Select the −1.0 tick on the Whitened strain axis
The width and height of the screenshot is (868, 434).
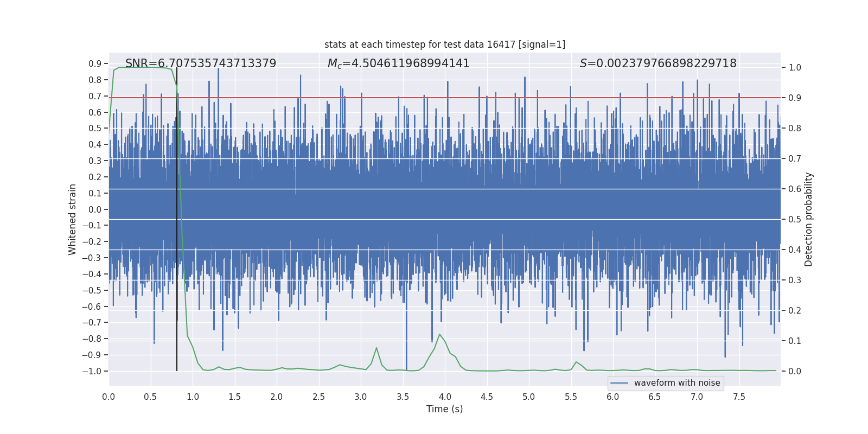pyautogui.click(x=92, y=371)
